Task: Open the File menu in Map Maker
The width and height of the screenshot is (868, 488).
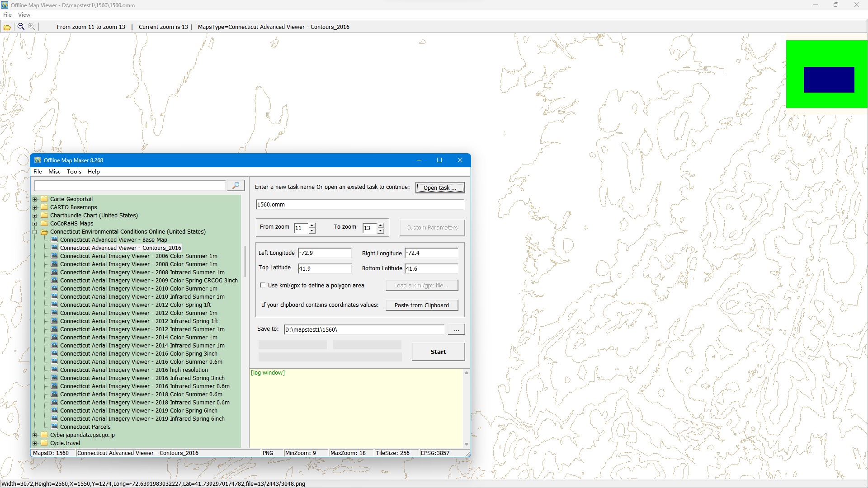Action: pyautogui.click(x=38, y=171)
